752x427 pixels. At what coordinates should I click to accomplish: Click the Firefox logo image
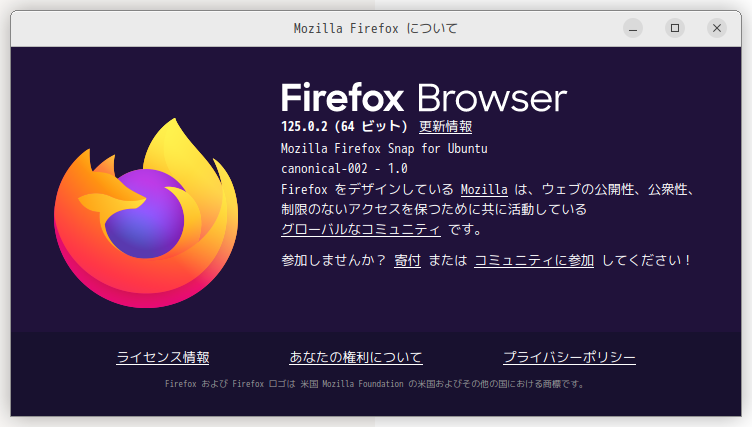pos(146,213)
